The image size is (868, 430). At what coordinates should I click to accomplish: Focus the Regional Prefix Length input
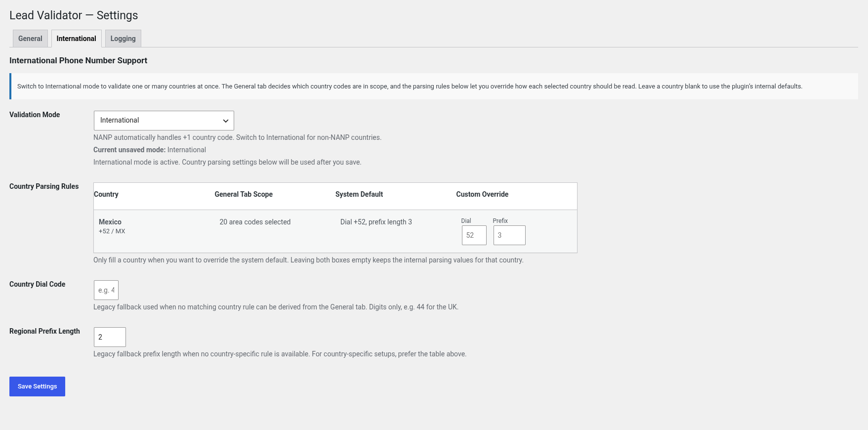110,337
